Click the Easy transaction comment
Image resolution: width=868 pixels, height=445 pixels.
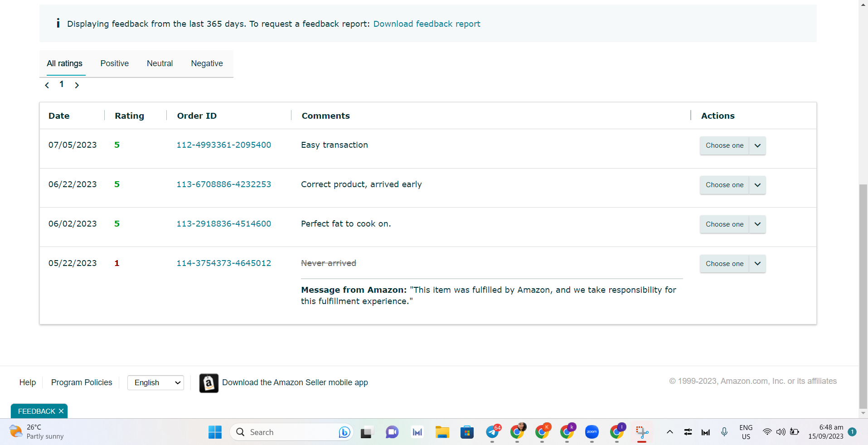click(335, 145)
